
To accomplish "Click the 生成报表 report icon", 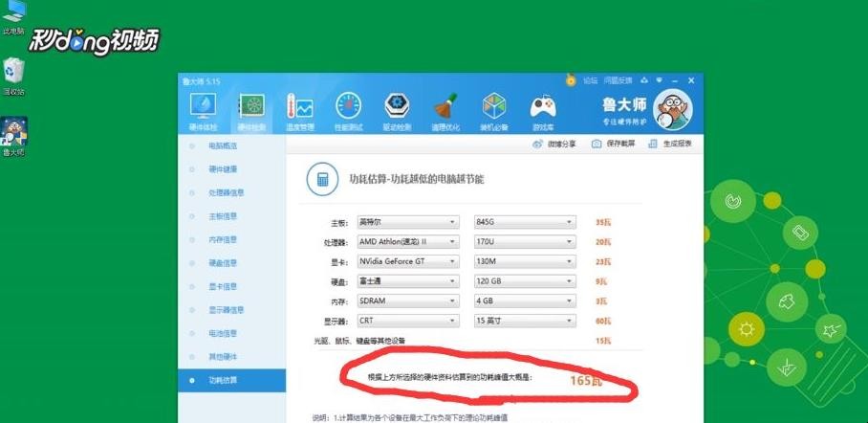I will point(653,144).
